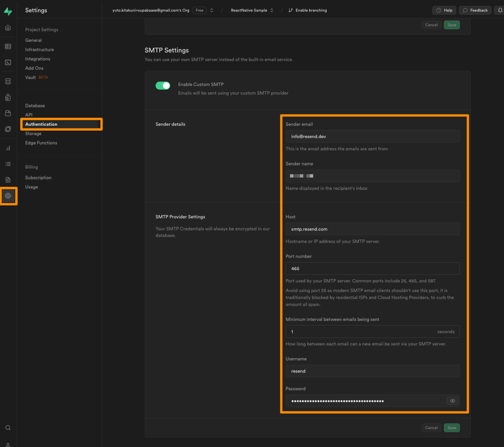Click the minimum interval seconds field
The height and width of the screenshot is (447, 504).
(373, 332)
